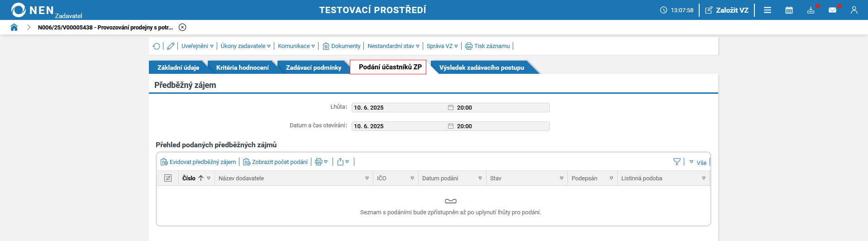
Task: Click the Datum a čas otevírání date field
Action: [x=399, y=126]
